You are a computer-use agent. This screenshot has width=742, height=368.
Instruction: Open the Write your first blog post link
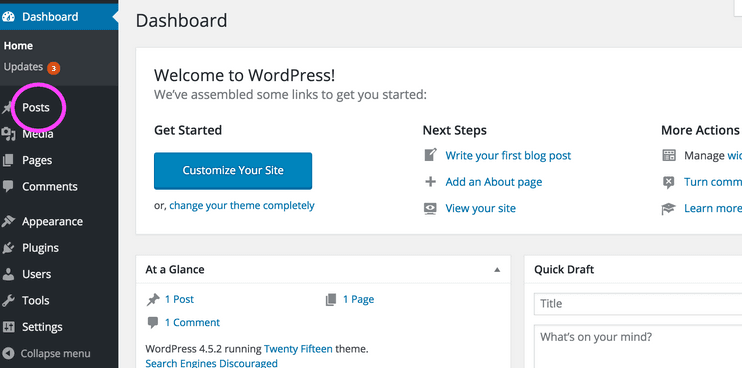[x=508, y=156]
